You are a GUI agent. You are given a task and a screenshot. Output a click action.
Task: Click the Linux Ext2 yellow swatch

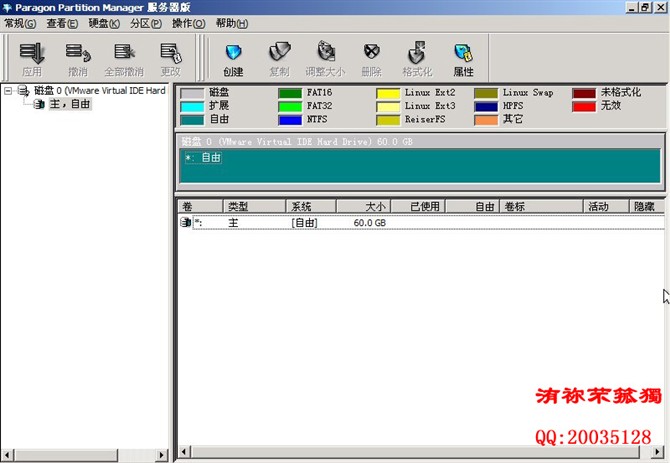(388, 93)
